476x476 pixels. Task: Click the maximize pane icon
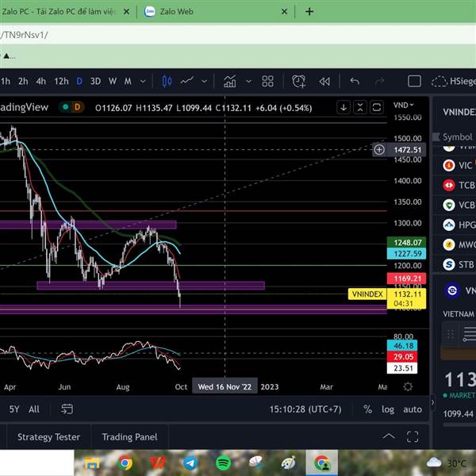[376, 107]
